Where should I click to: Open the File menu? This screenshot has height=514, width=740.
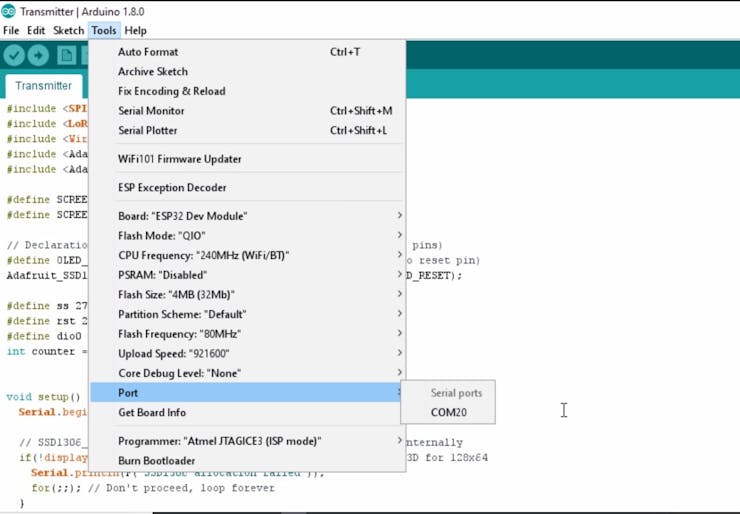pyautogui.click(x=11, y=31)
